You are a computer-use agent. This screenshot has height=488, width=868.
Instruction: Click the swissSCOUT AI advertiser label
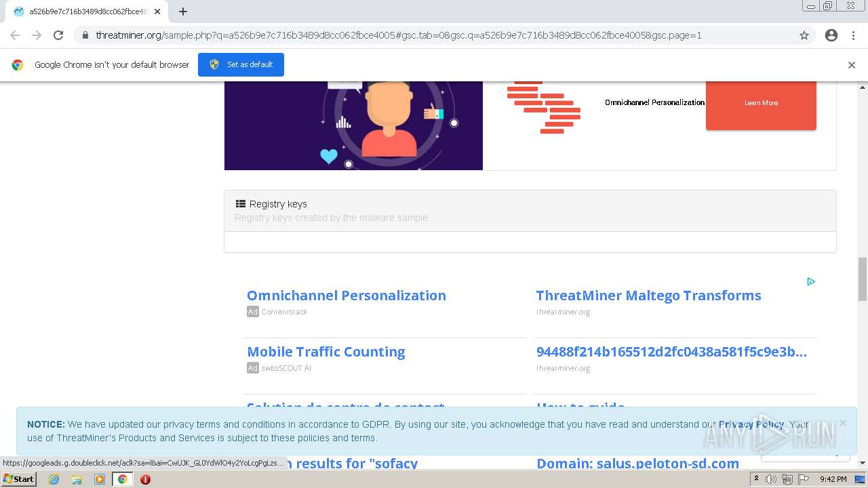coord(286,368)
